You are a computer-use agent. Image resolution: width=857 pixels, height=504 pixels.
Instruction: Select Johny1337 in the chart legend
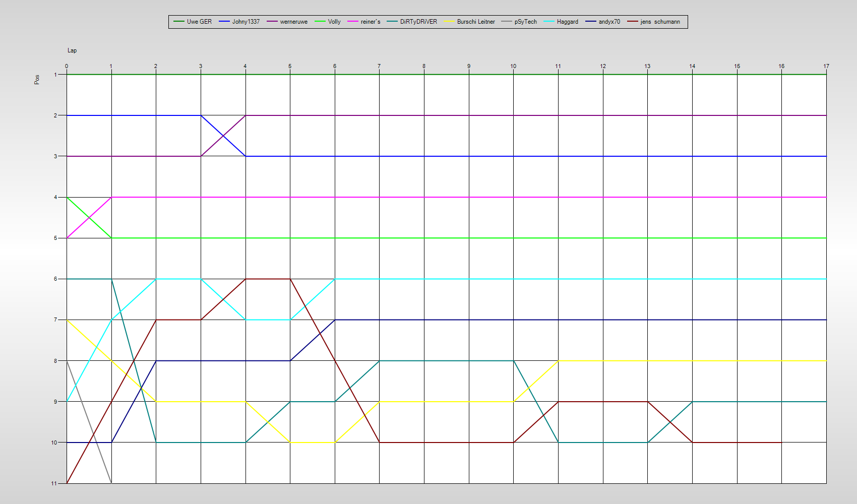(x=246, y=22)
